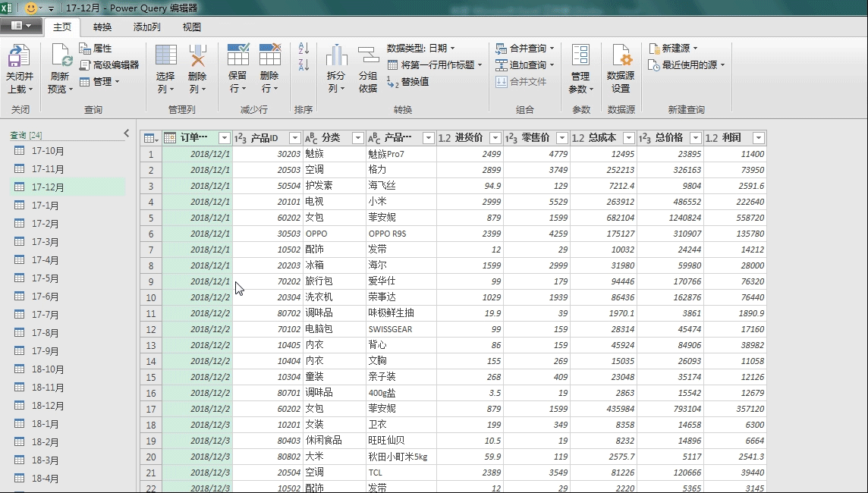Collapse the Queries pane with the arrow
This screenshot has height=493, width=868.
[x=126, y=133]
